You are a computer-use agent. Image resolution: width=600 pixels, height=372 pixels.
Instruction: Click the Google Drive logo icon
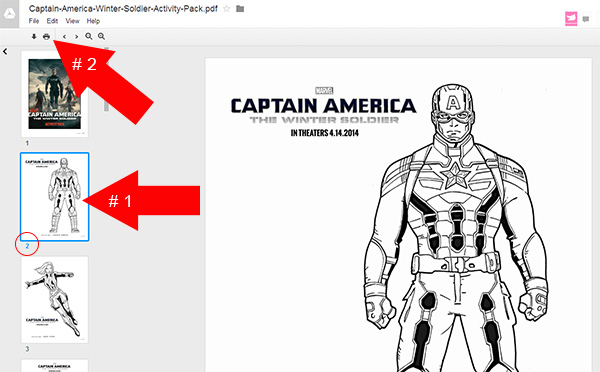pos(9,14)
